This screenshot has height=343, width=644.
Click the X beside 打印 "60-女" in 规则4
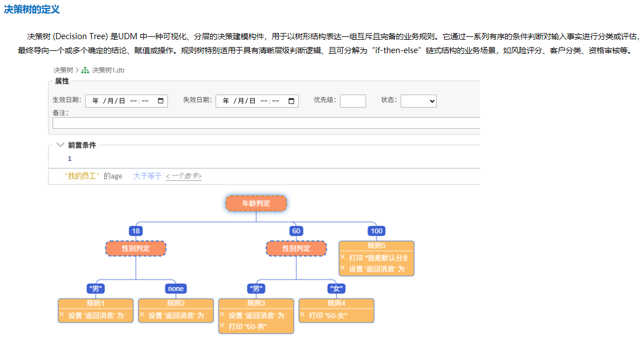[x=303, y=315]
